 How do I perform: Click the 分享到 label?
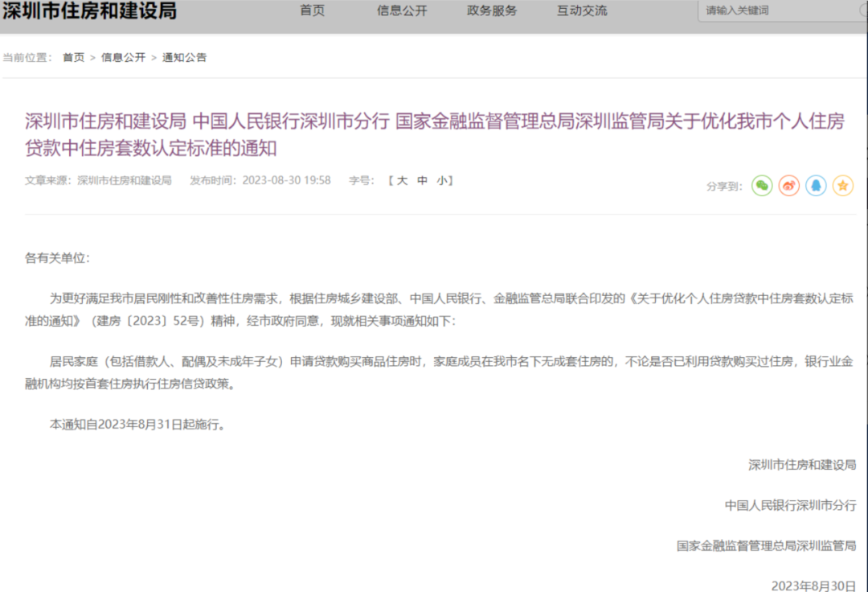click(724, 187)
